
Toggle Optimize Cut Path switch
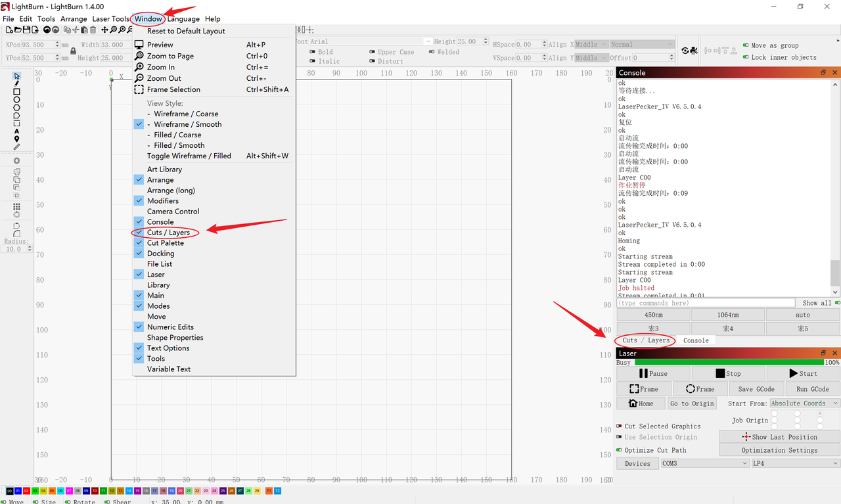(619, 450)
